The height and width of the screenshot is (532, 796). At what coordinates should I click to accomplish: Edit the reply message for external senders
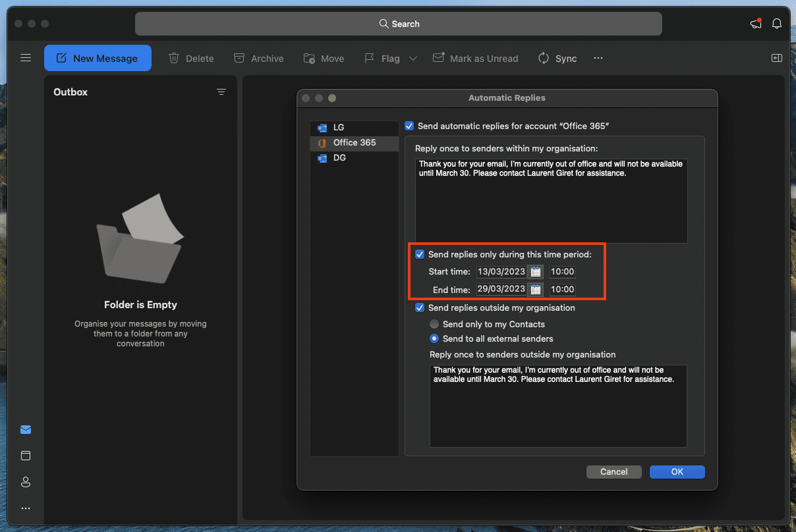coord(558,406)
